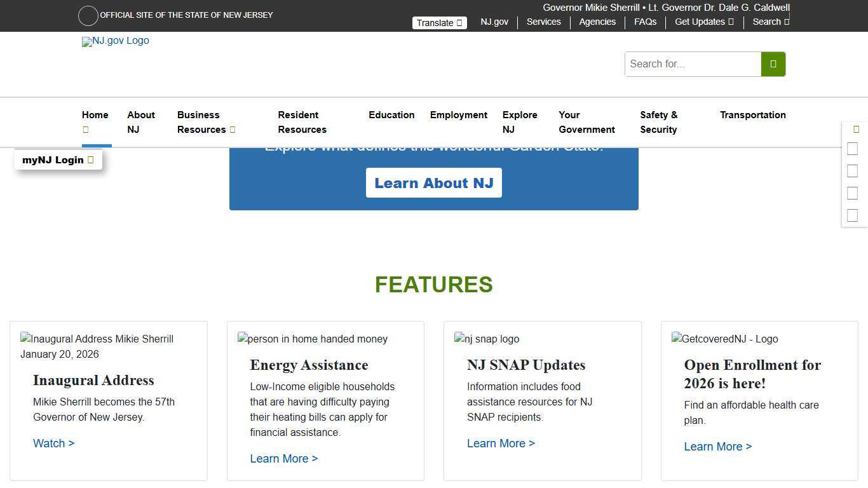Screen dimensions: 868x488
Task: Click the topmost icon in the right sidebar
Action: (856, 129)
